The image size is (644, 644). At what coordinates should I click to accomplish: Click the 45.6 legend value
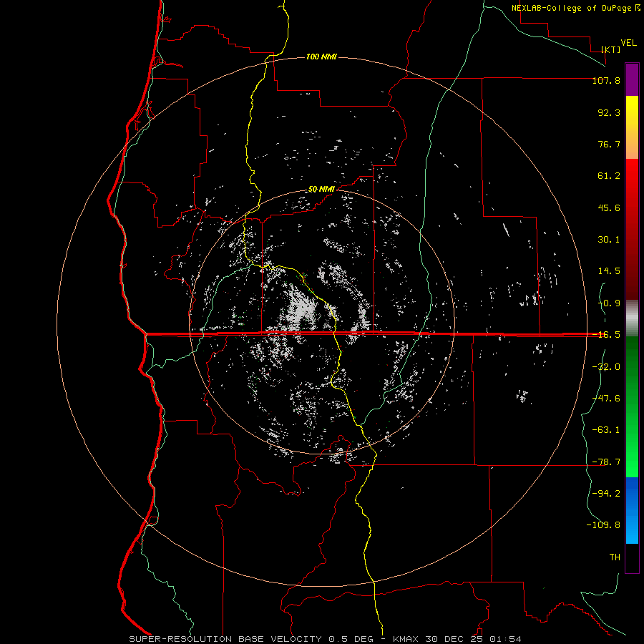609,208
